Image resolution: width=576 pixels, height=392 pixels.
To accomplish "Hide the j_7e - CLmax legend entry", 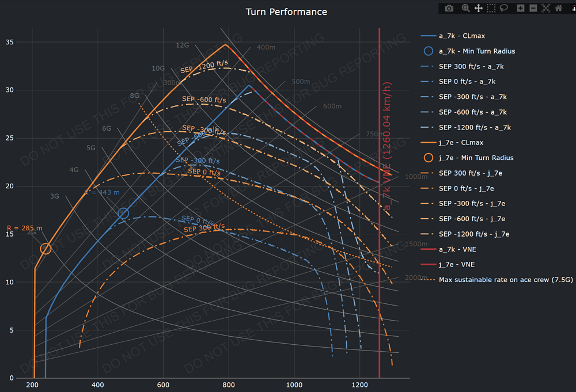I will [x=461, y=142].
